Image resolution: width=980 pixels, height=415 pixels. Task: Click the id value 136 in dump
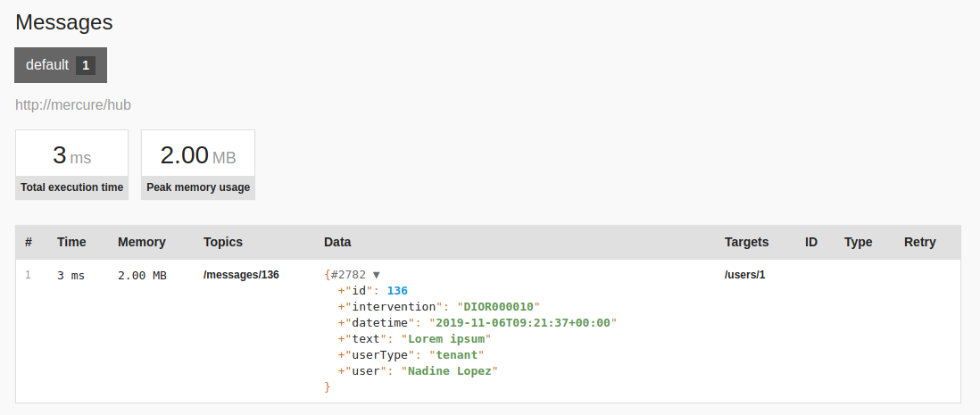tap(397, 291)
